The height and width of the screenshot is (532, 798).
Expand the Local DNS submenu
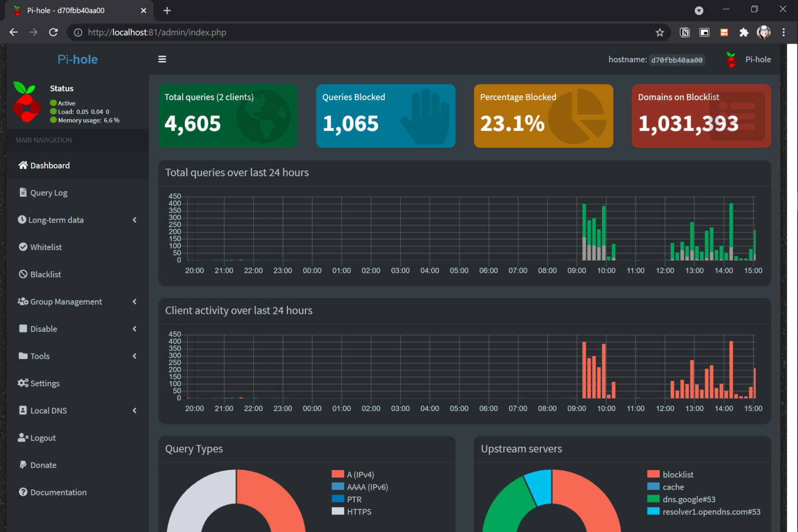coord(48,410)
